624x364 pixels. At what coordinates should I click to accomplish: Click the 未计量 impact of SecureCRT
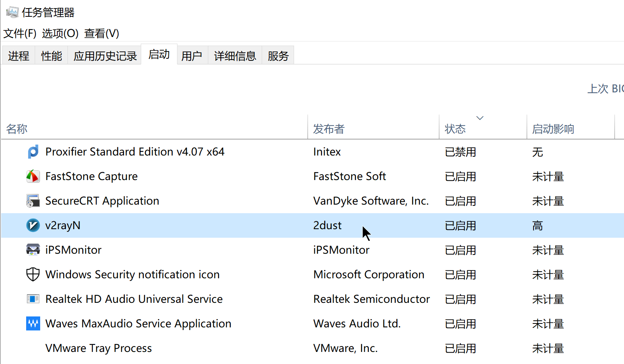click(548, 201)
